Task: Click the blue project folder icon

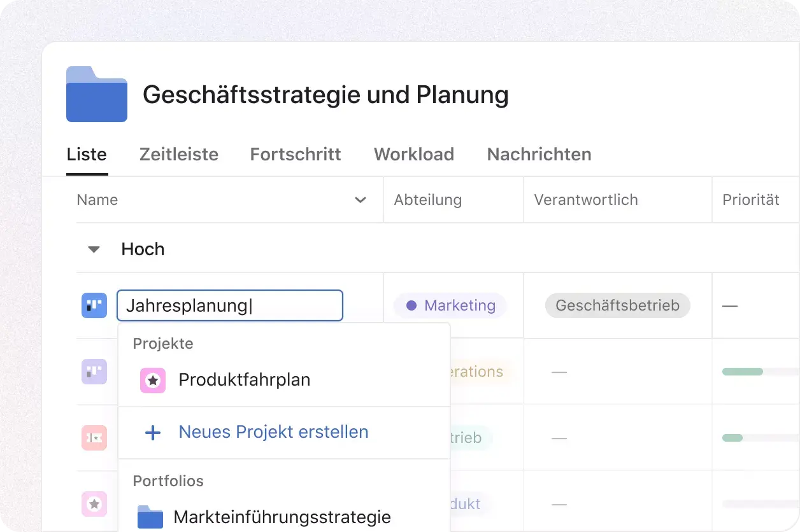Action: [x=96, y=94]
